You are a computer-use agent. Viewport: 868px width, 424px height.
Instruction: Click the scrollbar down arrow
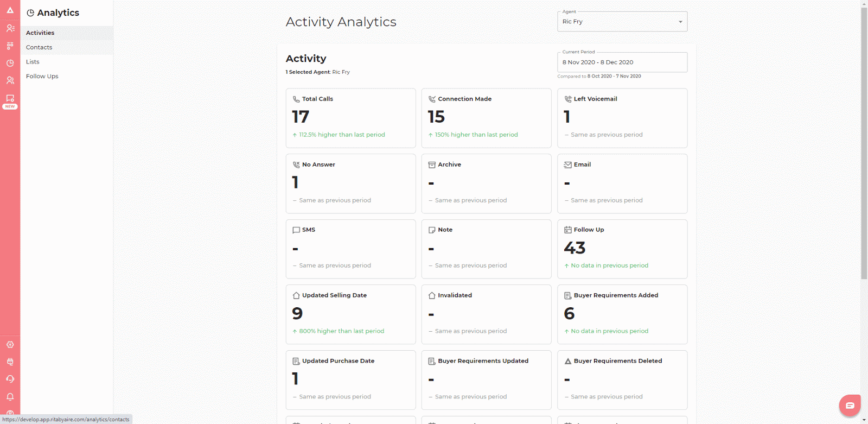[x=864, y=420]
